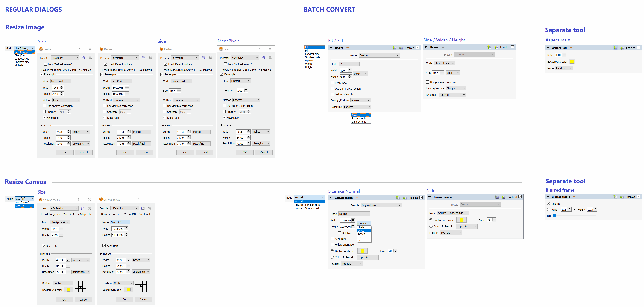Screen dimensions: 644x307
Task: Check the Relative checkbox in Canvas resize
Action: (340, 233)
